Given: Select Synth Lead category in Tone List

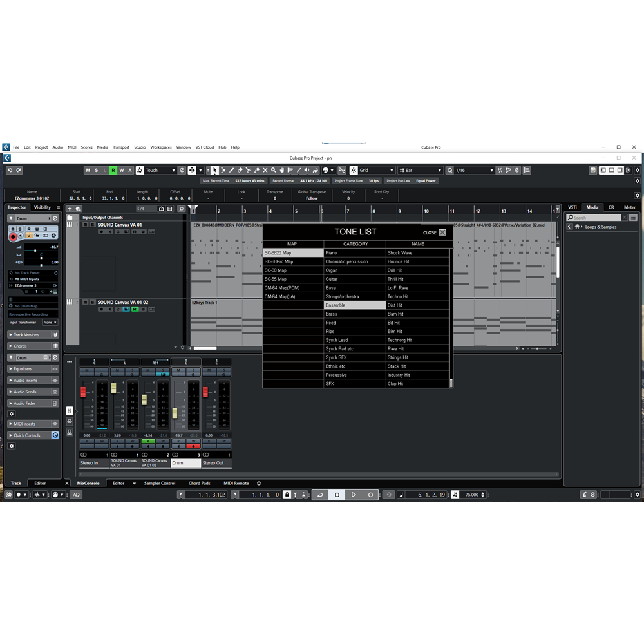Looking at the screenshot, I should pos(355,340).
